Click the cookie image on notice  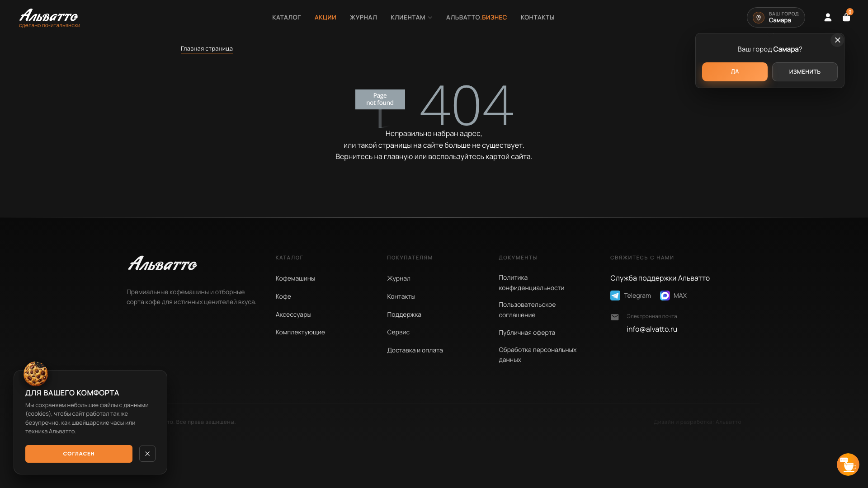36,374
